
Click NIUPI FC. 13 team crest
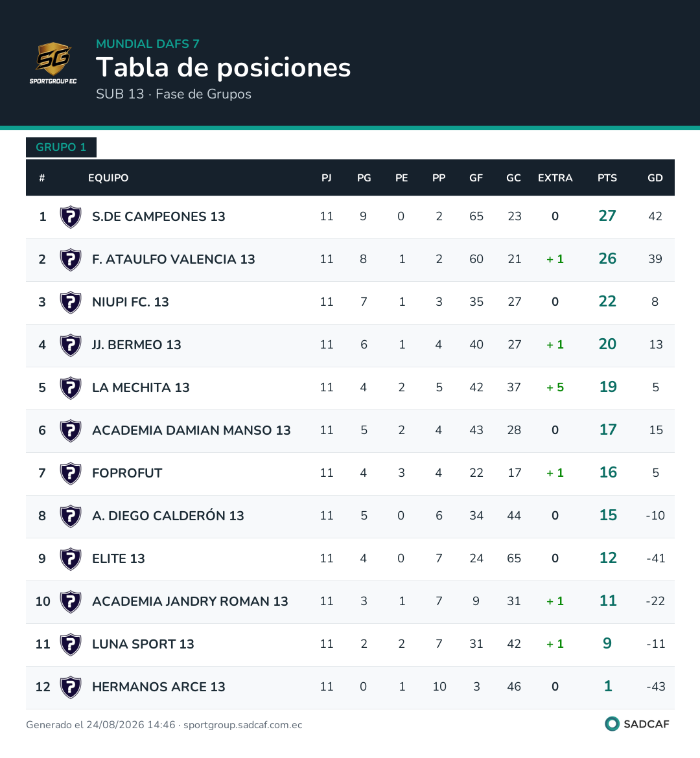[x=71, y=302]
